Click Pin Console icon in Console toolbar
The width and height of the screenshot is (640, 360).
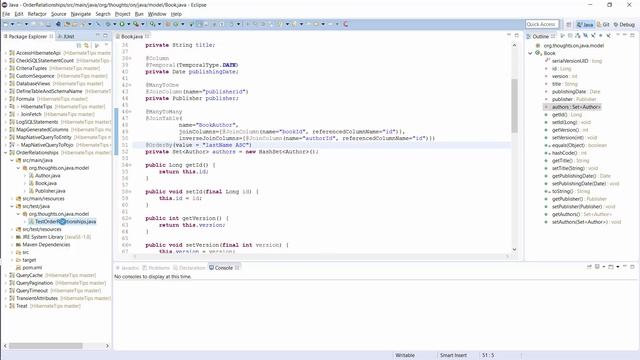(x=589, y=267)
